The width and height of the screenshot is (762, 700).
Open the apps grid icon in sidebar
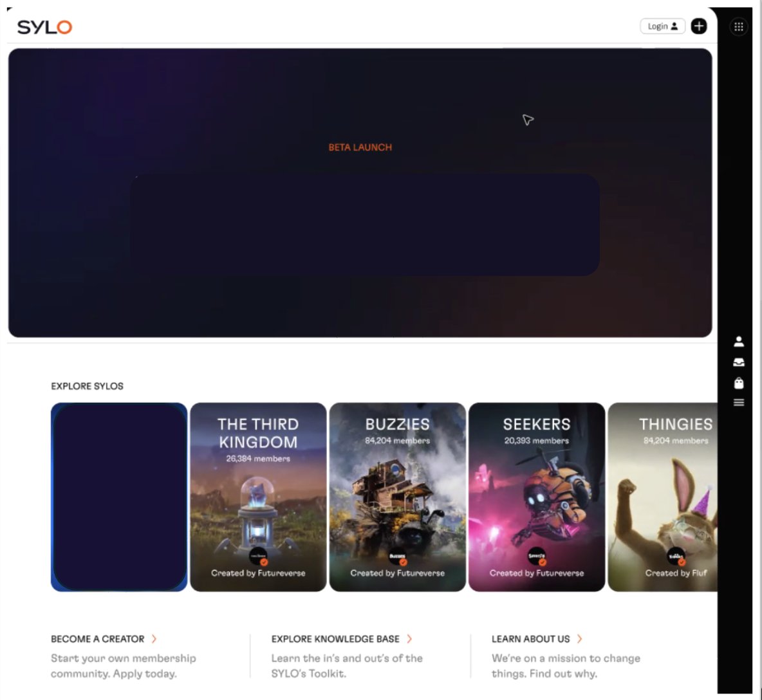point(739,27)
